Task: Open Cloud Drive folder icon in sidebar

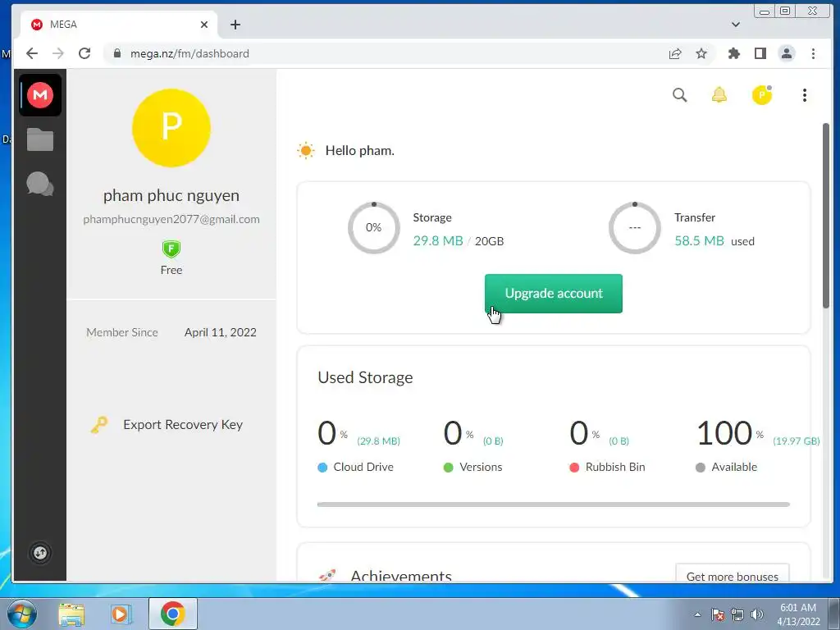Action: tap(40, 139)
